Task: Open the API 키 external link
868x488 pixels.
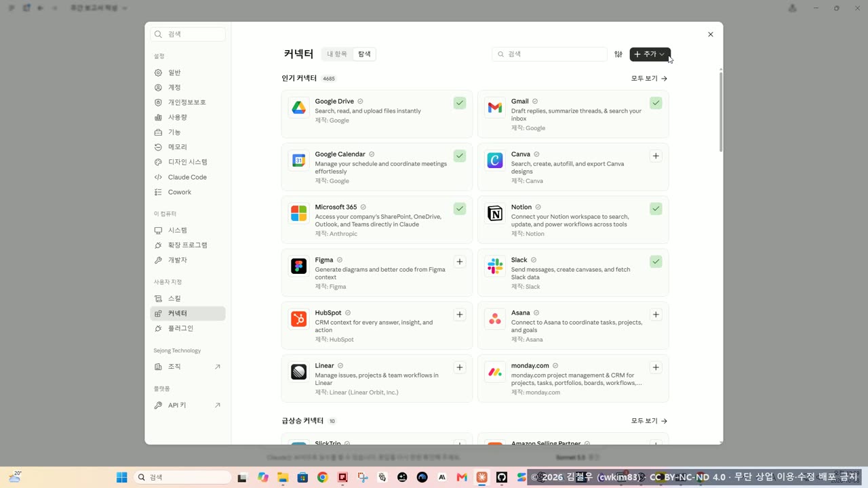Action: point(188,405)
